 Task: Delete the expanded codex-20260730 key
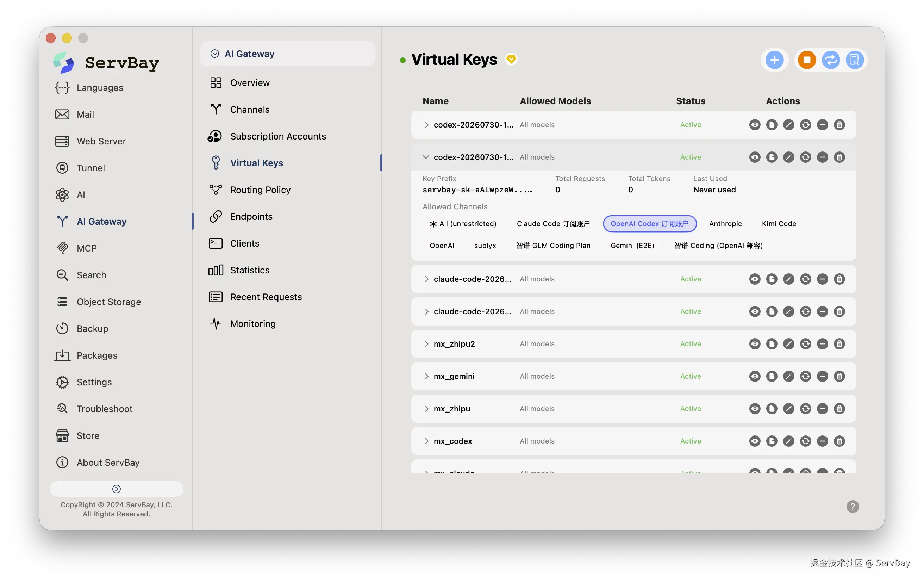click(839, 157)
